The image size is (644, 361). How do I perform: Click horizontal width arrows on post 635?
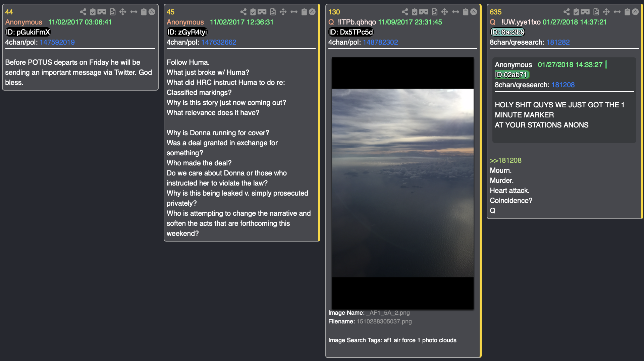pyautogui.click(x=618, y=12)
